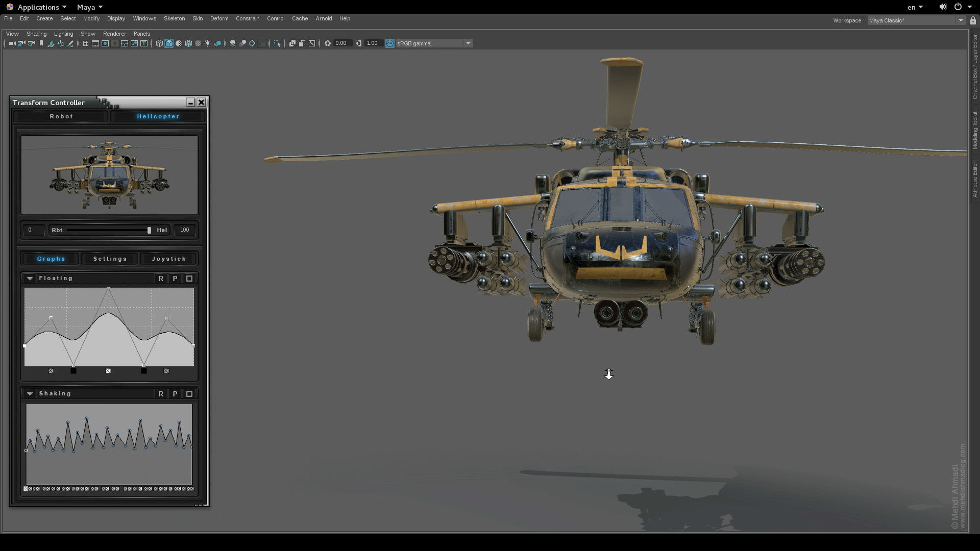Click the wireframe cube shading icon

coord(159,43)
